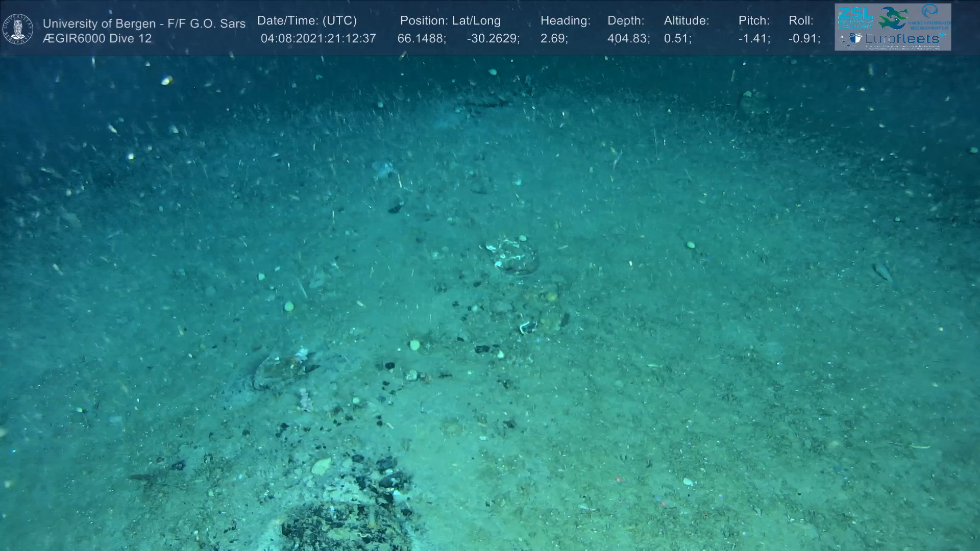Click the Altitude value 0.51
Viewport: 980px width, 551px height.
click(677, 39)
